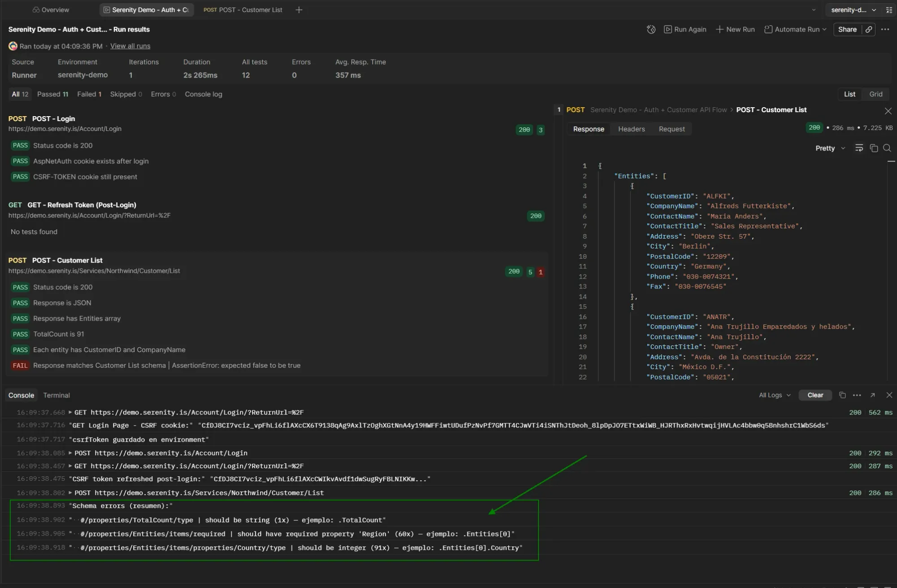This screenshot has width=897, height=588.
Task: Open more options with the ellipsis icon
Action: pos(885,29)
